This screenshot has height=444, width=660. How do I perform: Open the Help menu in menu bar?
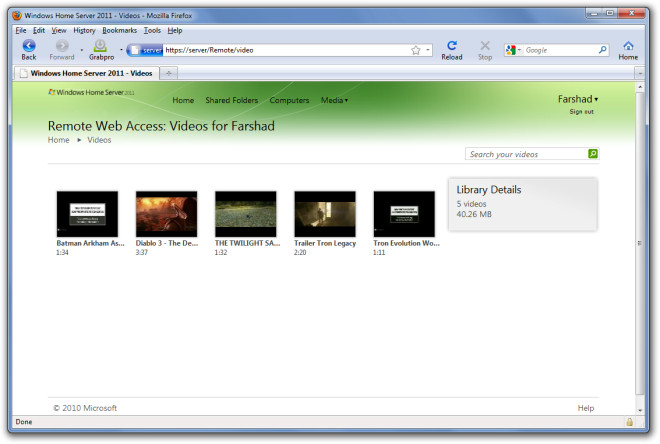coord(175,30)
